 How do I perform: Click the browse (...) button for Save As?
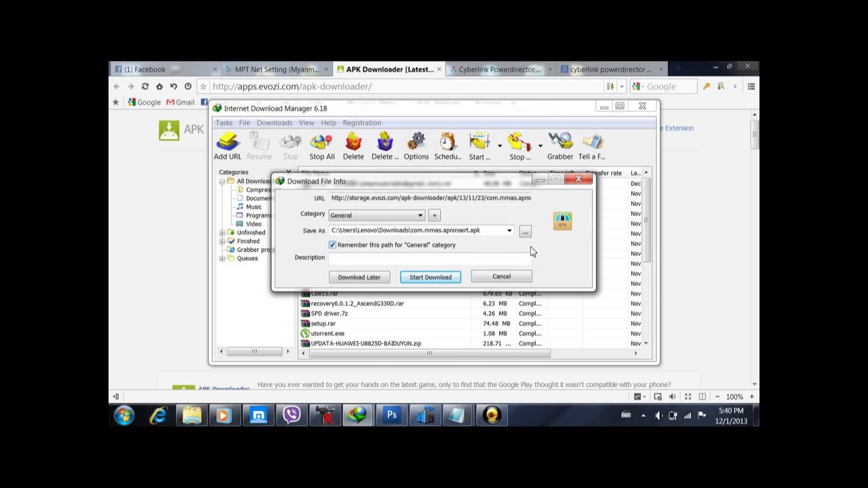click(525, 232)
